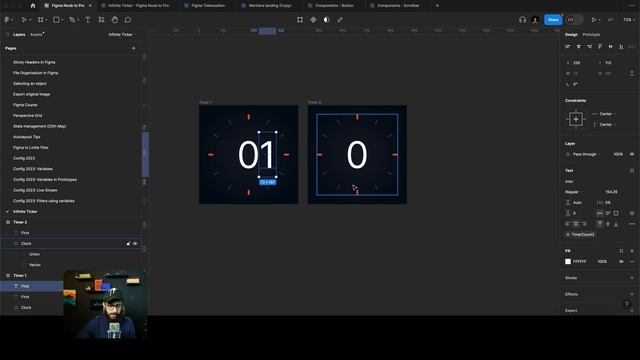Open fill styles grid icon

(621, 251)
